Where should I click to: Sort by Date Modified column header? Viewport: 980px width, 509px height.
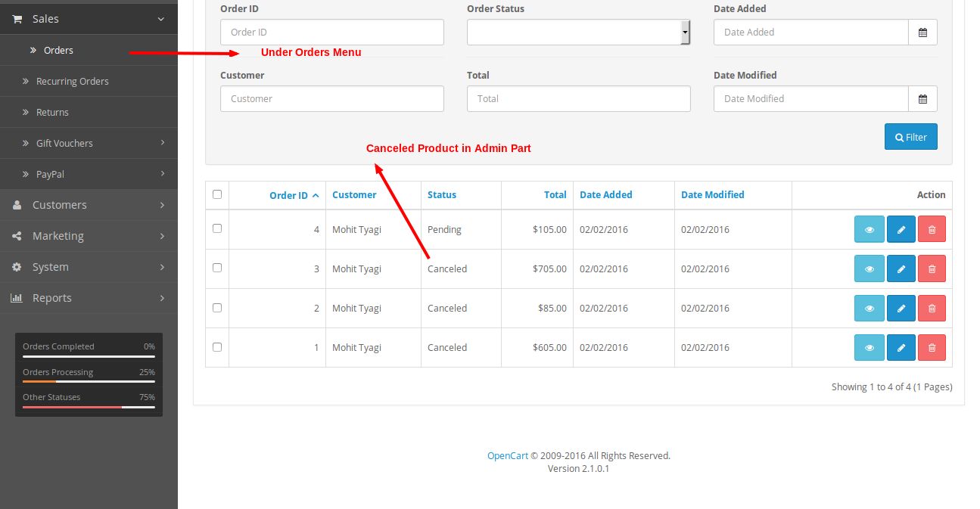713,194
